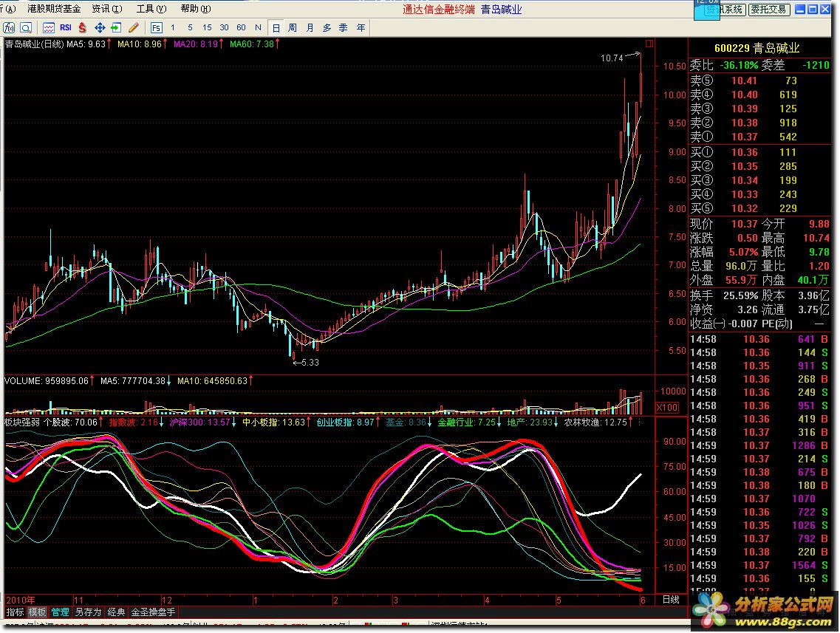840x633 pixels.
Task: Click the 农林牧渔: 12.75 indicator label
Action: coord(595,422)
